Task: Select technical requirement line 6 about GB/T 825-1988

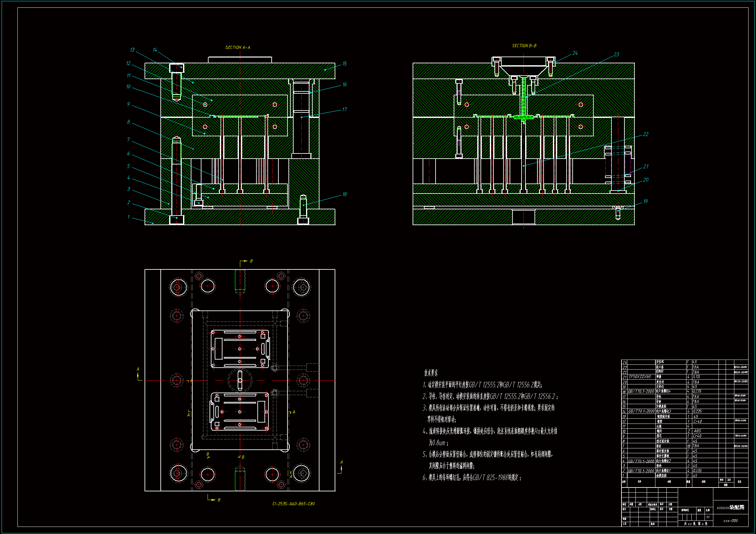Action: point(471,477)
